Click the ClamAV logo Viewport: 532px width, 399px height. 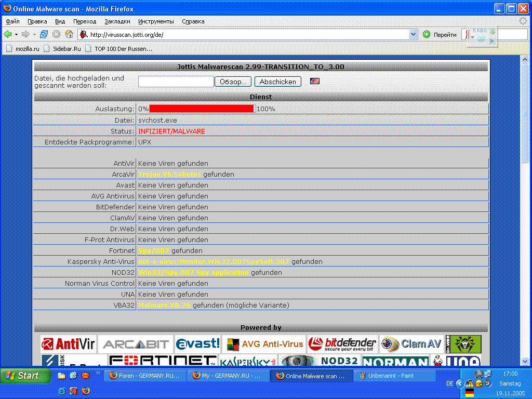coord(411,344)
